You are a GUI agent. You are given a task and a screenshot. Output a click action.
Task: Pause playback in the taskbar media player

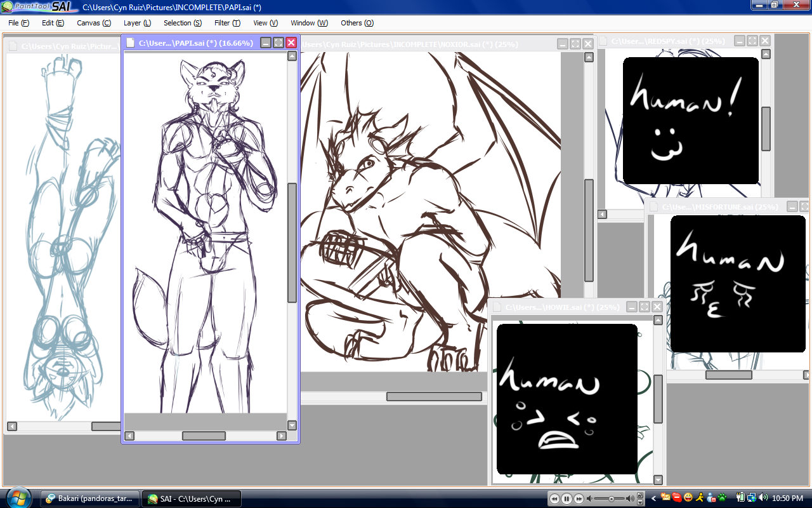566,498
